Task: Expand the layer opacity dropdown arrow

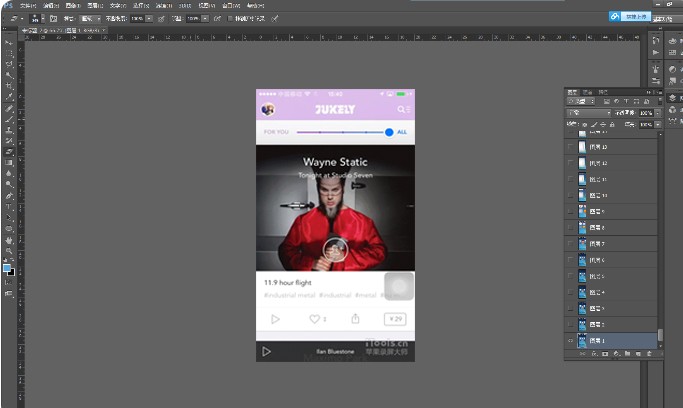Action: click(657, 113)
